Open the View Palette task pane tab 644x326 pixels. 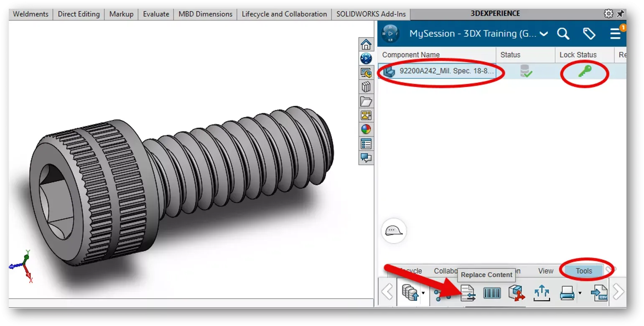(x=366, y=115)
